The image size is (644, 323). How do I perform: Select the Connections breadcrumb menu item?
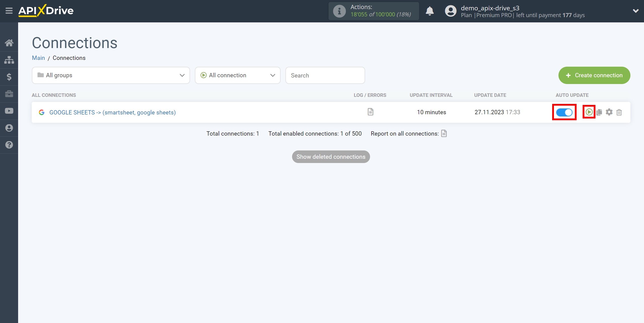[69, 58]
